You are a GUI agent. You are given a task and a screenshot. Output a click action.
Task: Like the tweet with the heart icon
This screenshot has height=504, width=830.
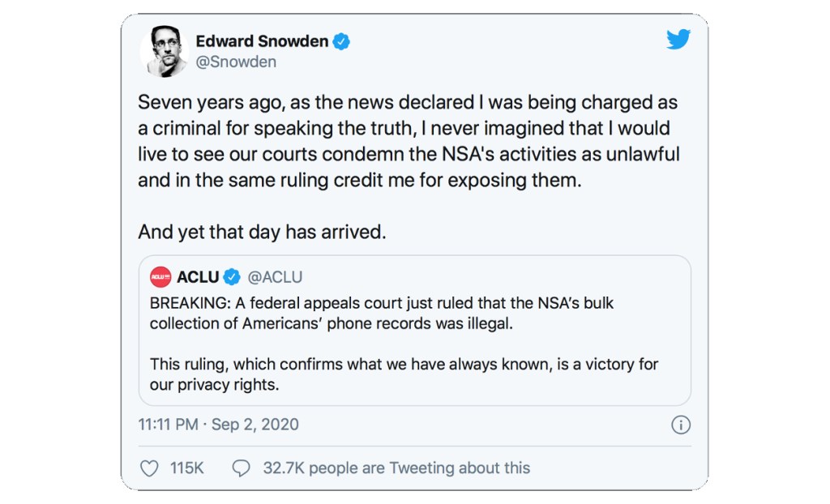pyautogui.click(x=149, y=468)
